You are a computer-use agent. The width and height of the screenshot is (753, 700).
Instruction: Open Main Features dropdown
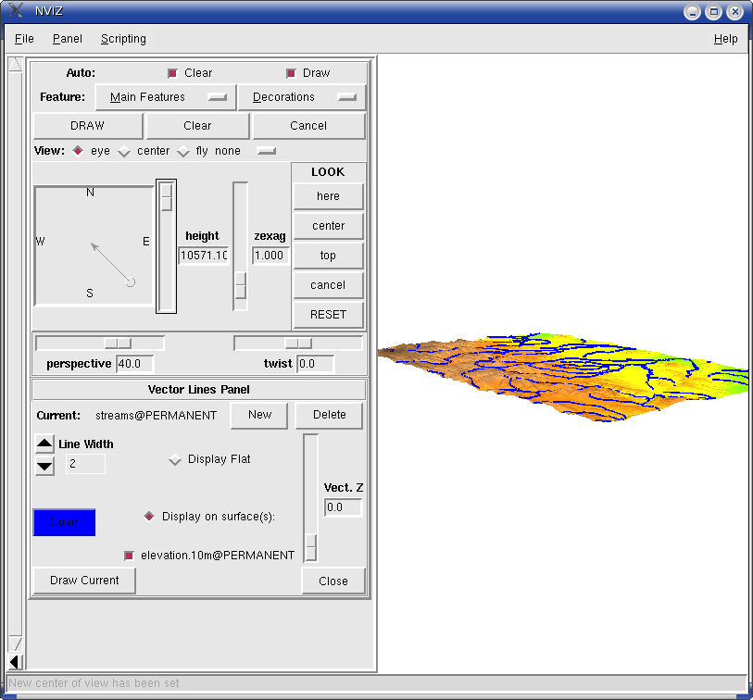[166, 97]
